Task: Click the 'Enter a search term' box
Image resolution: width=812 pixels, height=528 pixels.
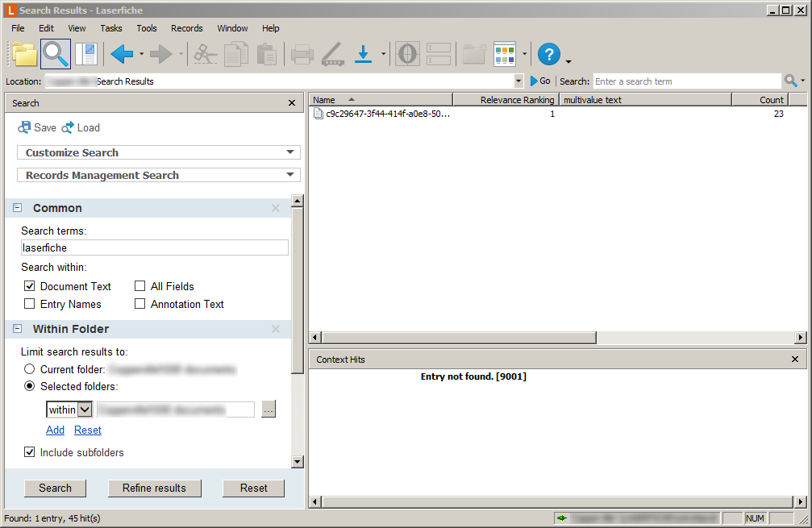Action: pyautogui.click(x=687, y=81)
